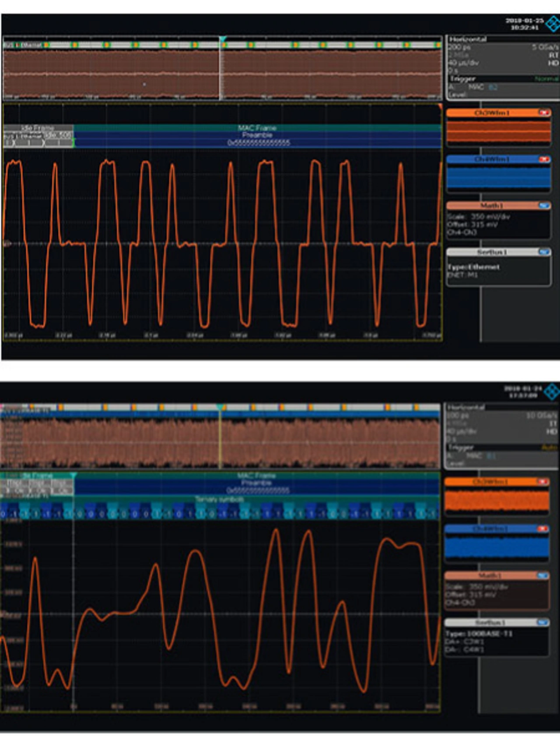Open Trigger settings in the lower capture
The height and width of the screenshot is (747, 560).
click(461, 447)
